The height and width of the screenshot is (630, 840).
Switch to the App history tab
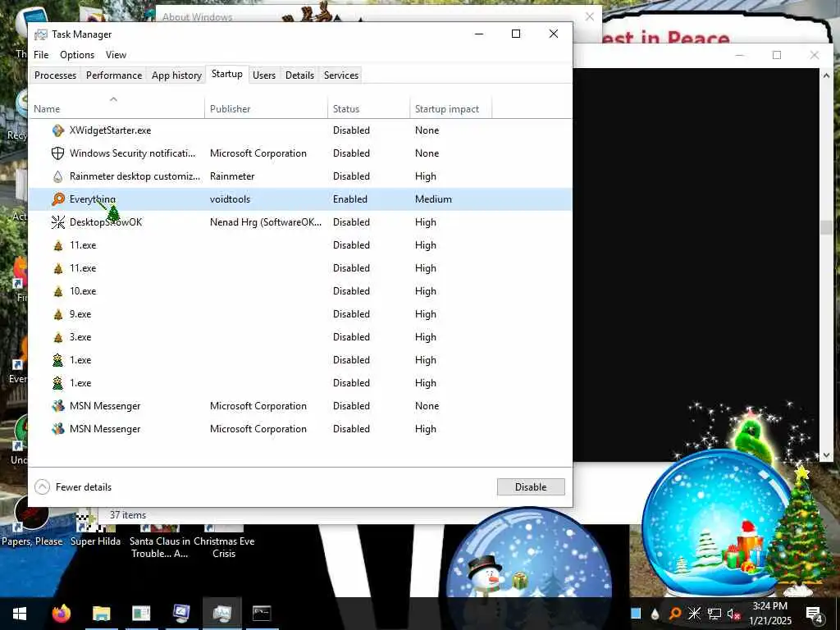pyautogui.click(x=176, y=75)
